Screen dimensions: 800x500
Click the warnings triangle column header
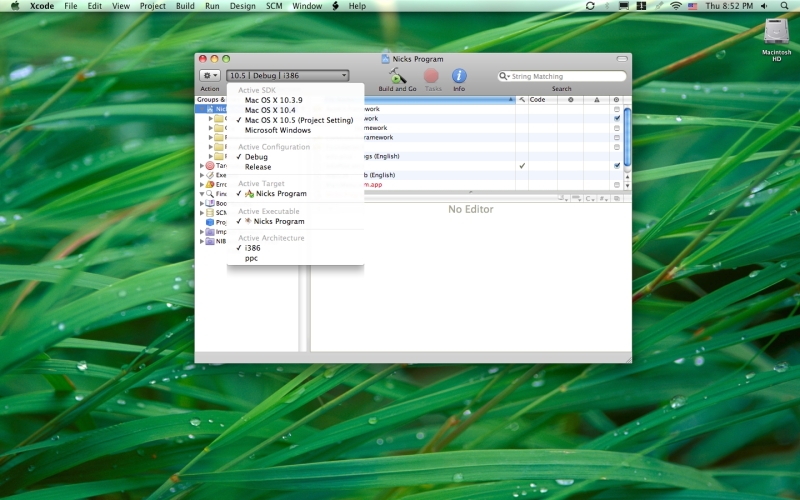pyautogui.click(x=596, y=99)
